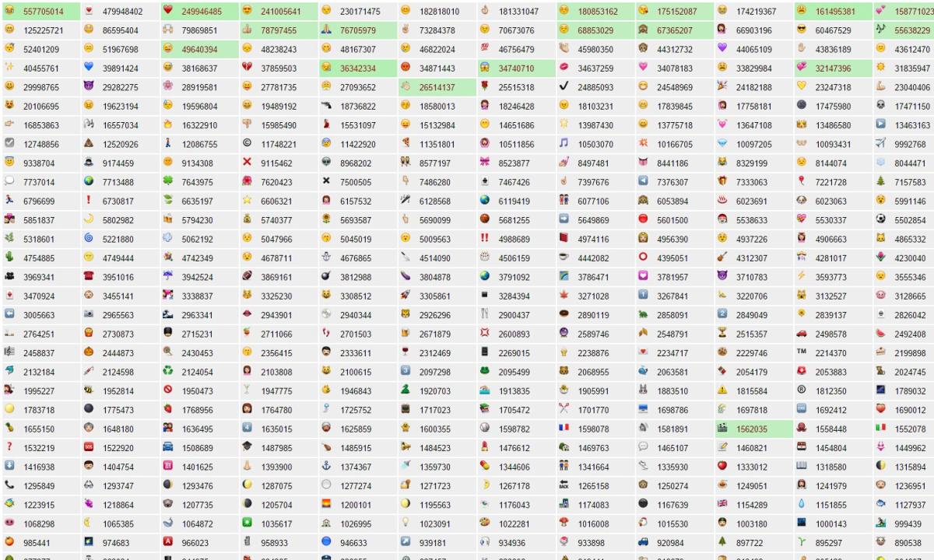
Task: Click the maple leaf emoji beside 3271028
Action: pos(564,296)
